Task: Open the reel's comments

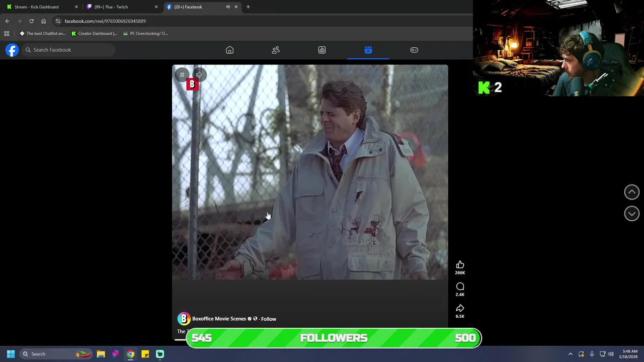Action: click(460, 287)
